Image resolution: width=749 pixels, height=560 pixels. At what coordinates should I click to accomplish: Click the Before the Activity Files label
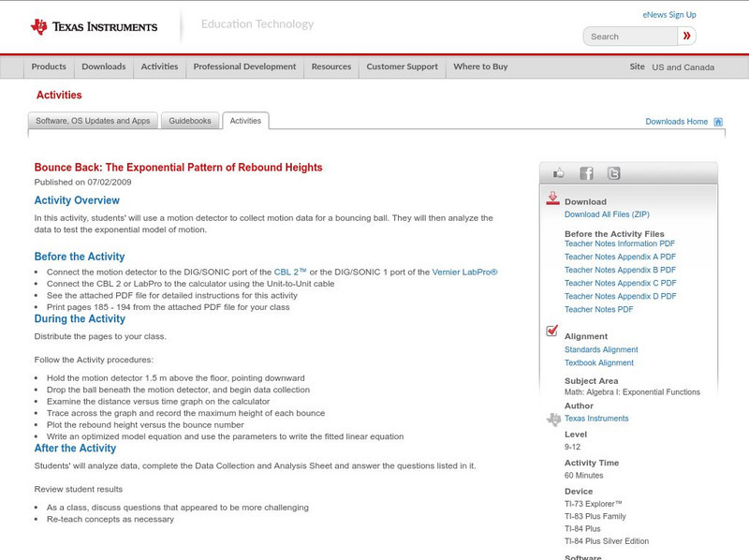[614, 234]
